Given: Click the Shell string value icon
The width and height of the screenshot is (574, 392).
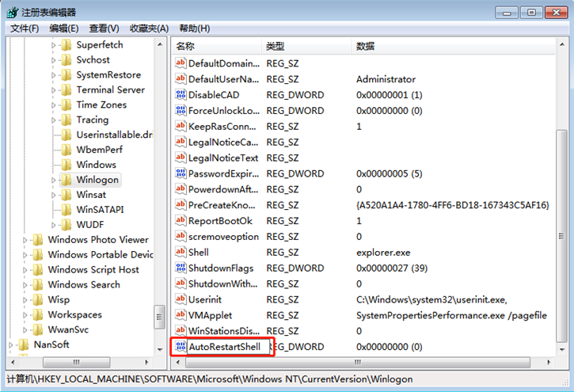Looking at the screenshot, I should coord(181,252).
